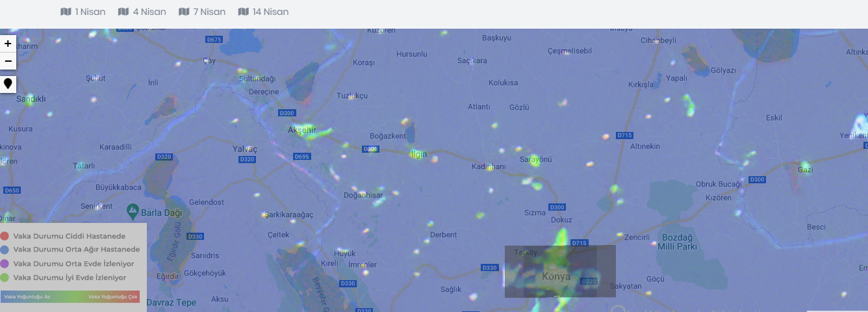
Task: Click the map icon beside 7 Nisan
Action: (x=184, y=12)
